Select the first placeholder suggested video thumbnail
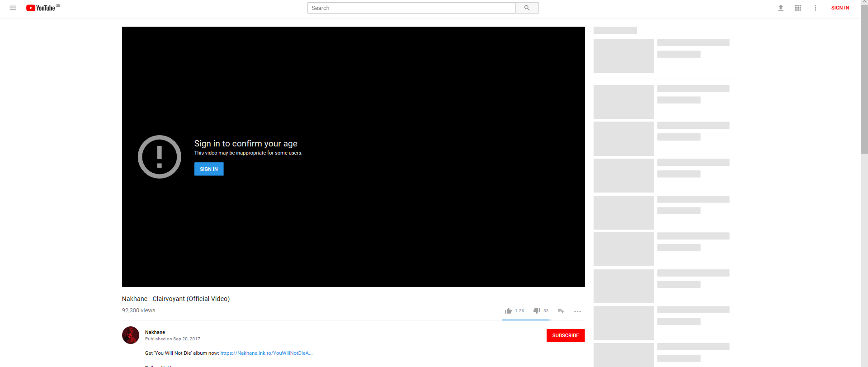 point(623,56)
